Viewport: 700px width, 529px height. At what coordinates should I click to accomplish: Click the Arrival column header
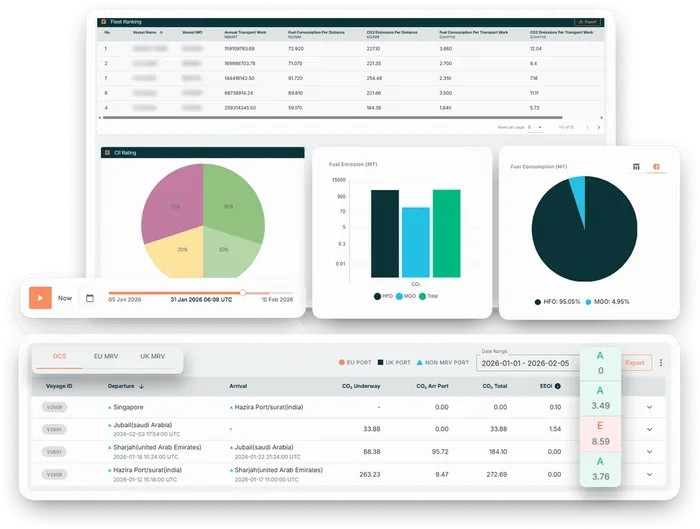coord(238,386)
